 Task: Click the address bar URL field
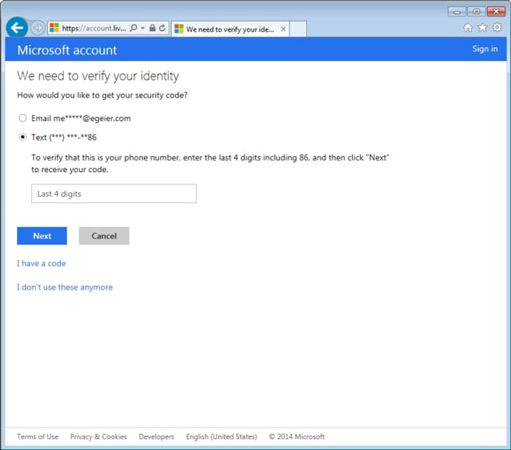(x=94, y=28)
